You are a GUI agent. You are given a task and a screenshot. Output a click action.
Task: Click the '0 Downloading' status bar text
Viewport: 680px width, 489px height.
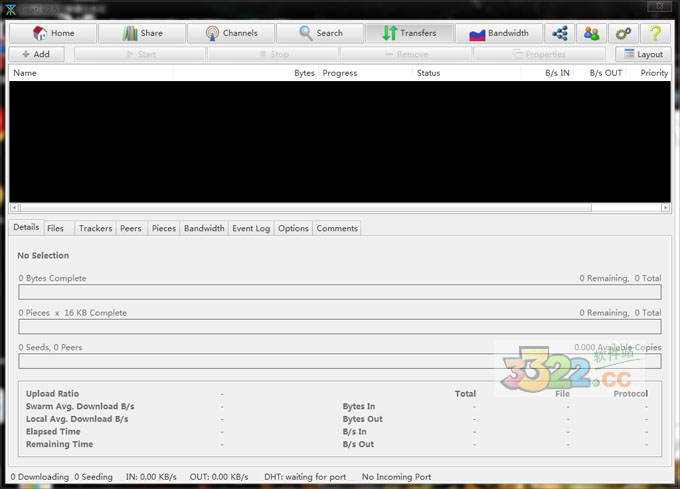[39, 477]
